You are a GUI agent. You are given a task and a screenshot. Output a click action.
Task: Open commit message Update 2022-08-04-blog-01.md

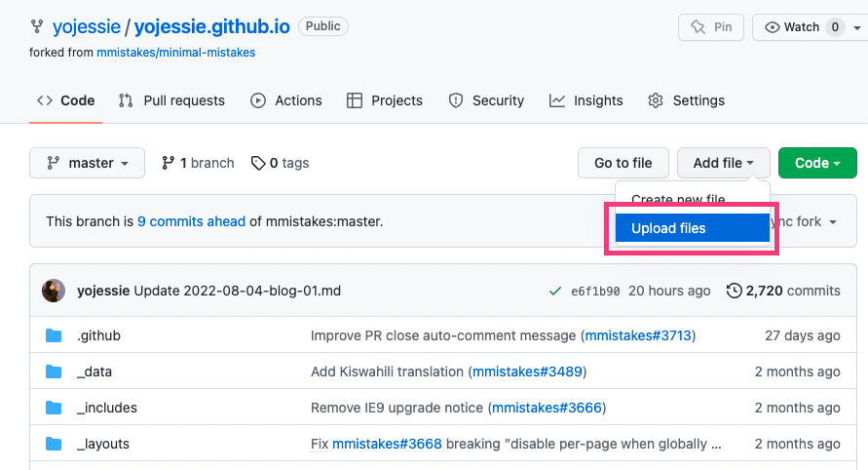238,291
